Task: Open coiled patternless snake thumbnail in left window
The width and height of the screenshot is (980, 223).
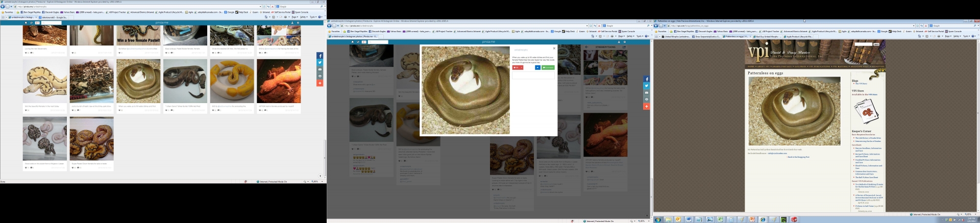Action: pyautogui.click(x=138, y=81)
